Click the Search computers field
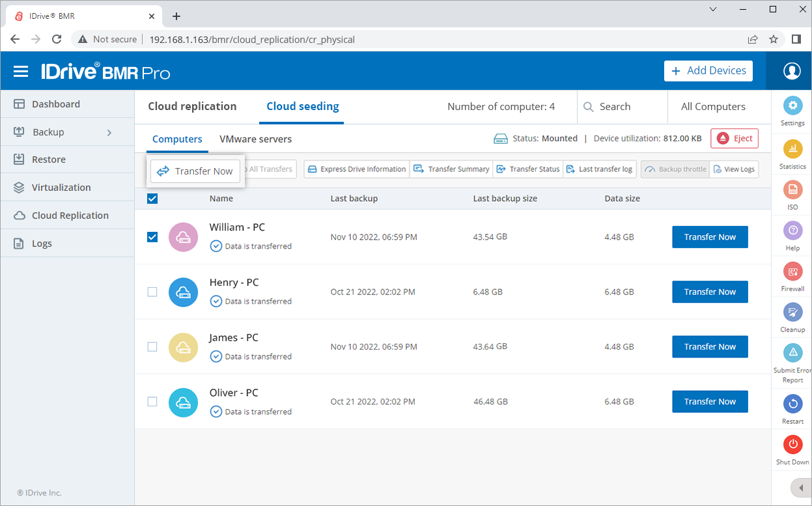 (x=623, y=107)
